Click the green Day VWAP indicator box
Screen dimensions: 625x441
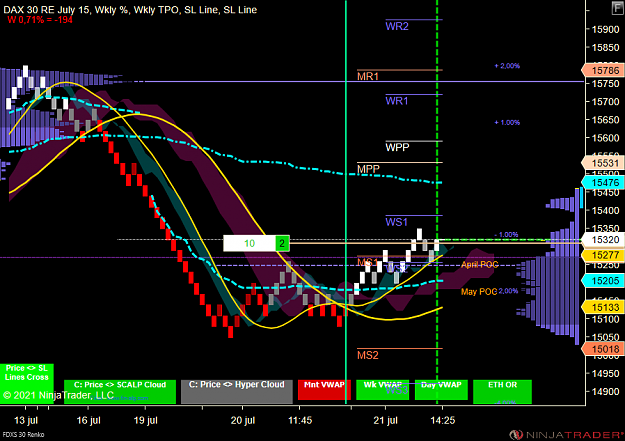coord(441,389)
